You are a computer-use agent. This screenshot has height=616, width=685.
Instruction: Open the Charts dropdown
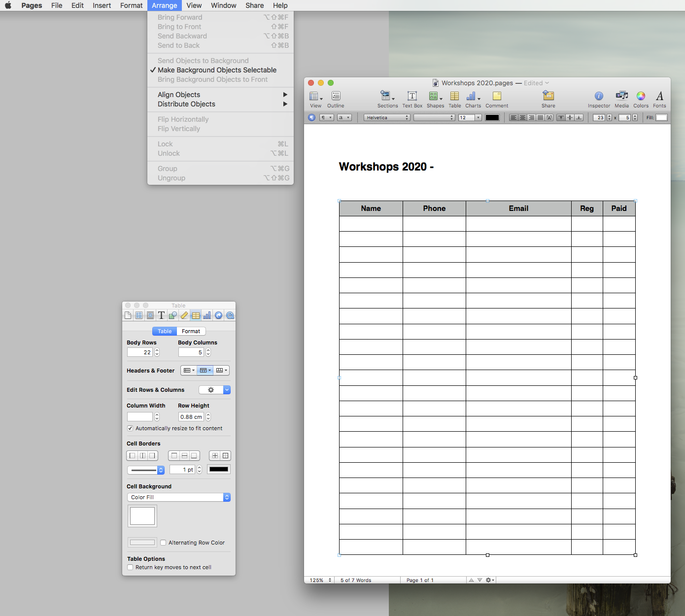(473, 99)
